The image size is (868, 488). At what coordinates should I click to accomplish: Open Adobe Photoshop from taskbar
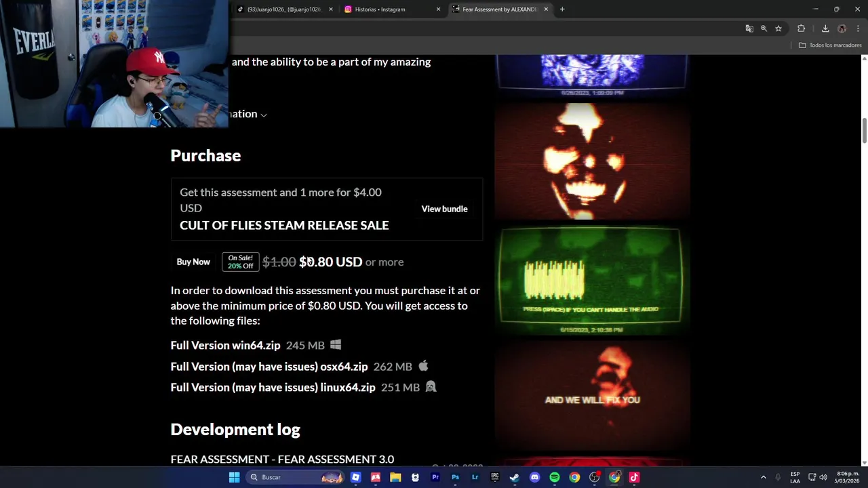point(455,477)
